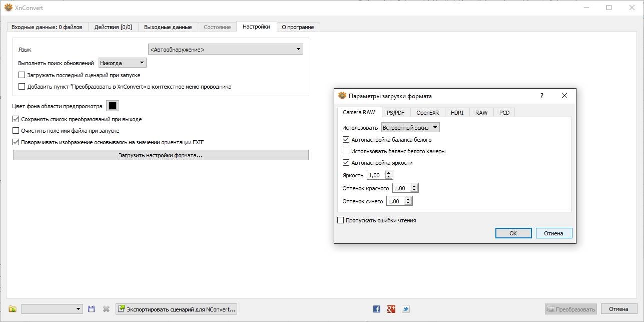Uncheck Сохранять список преобразований при выходе
This screenshot has width=644, height=322.
(x=16, y=119)
